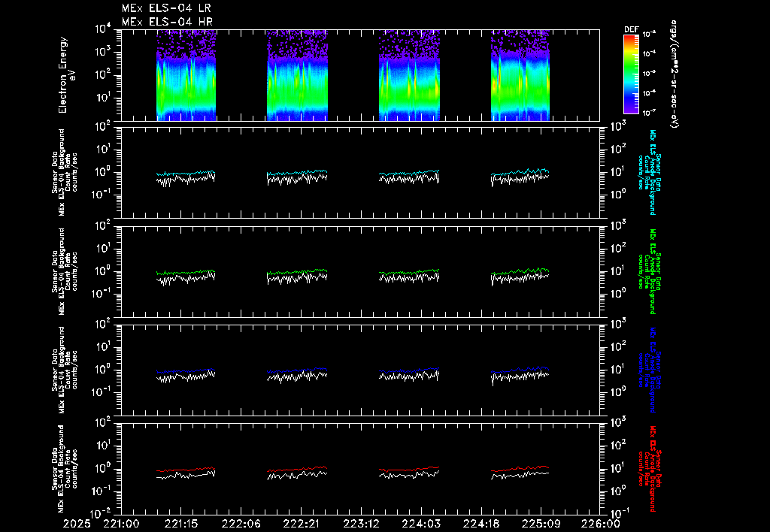
Task: Click the spectrogram data block above the 221:15 tick
Action: (186, 75)
